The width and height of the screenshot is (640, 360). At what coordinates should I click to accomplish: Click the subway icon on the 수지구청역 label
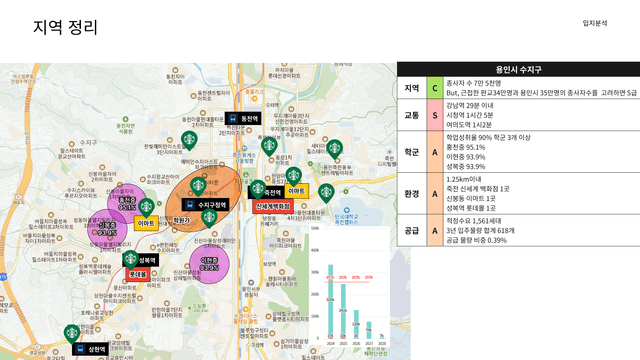[x=190, y=205]
